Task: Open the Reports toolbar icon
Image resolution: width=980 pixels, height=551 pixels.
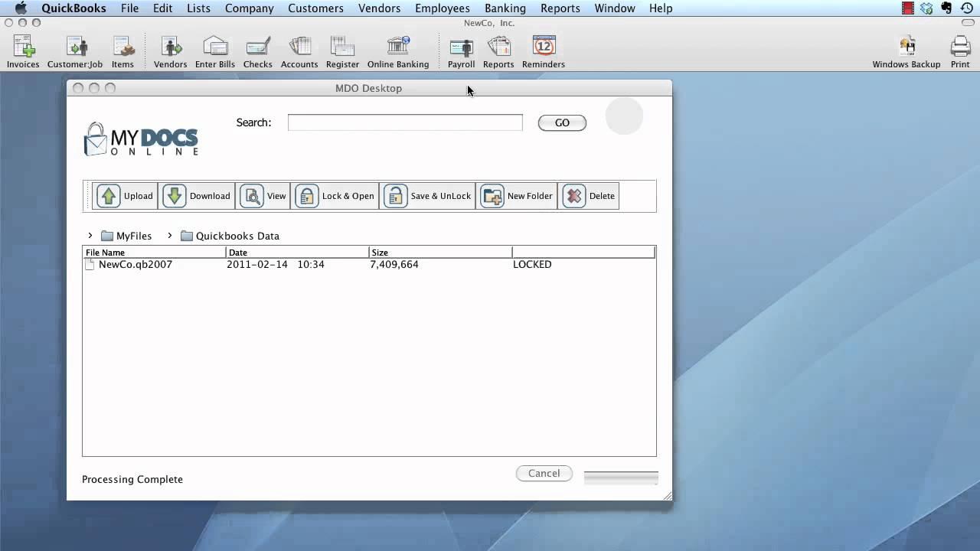Action: tap(498, 52)
